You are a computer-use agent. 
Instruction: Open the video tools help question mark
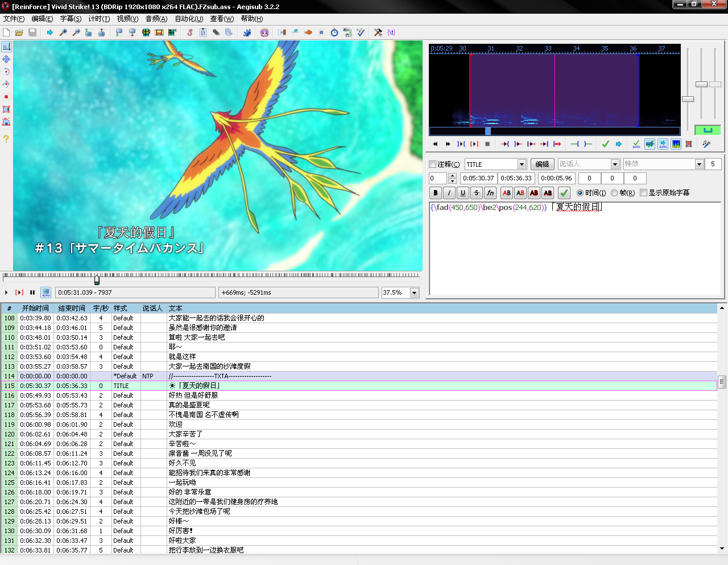point(6,138)
